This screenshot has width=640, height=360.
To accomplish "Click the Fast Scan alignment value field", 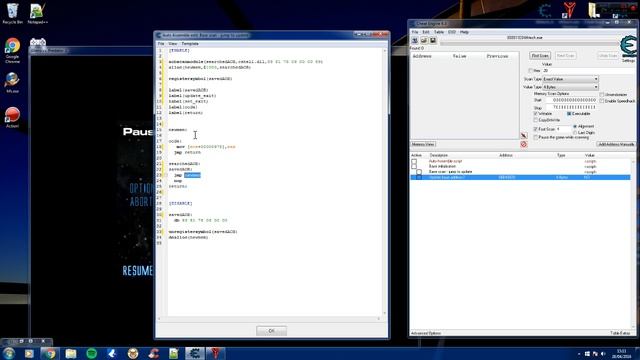I will pyautogui.click(x=563, y=129).
